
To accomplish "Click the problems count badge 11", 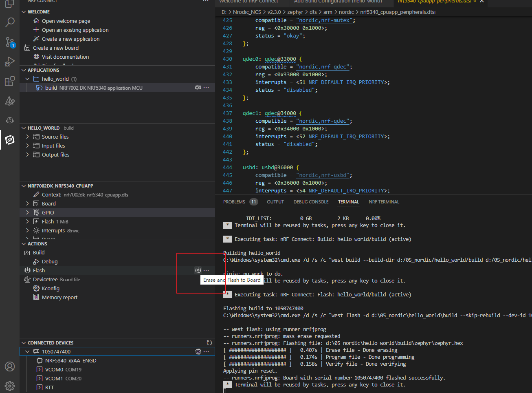I will point(254,202).
